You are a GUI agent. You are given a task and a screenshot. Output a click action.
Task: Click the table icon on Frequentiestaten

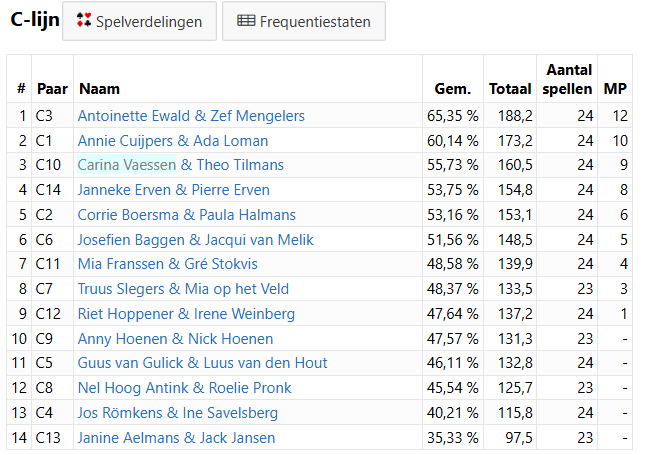(246, 21)
